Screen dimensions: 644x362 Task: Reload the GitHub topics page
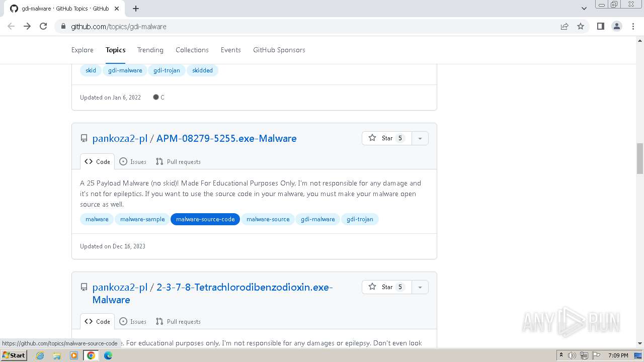tap(43, 26)
